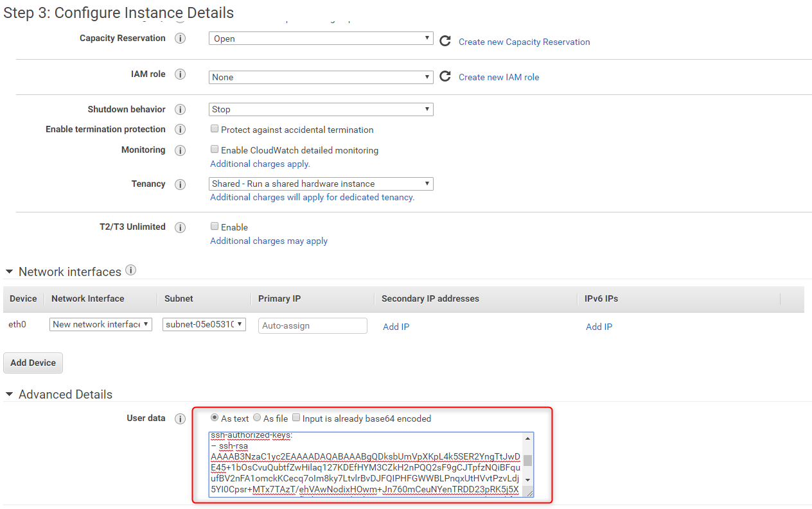Open info icon next to IAM role
The height and width of the screenshot is (509, 812).
pyautogui.click(x=181, y=74)
